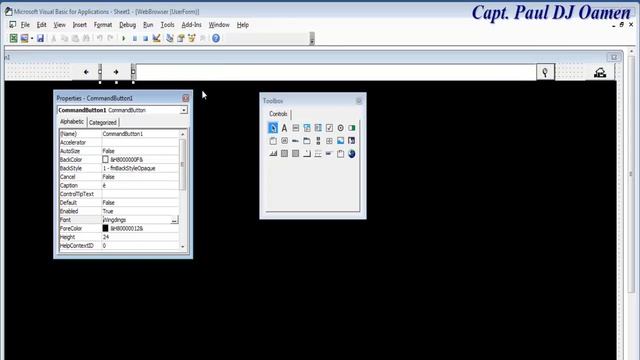The width and height of the screenshot is (640, 360).
Task: Open the Run menu
Action: point(148,25)
